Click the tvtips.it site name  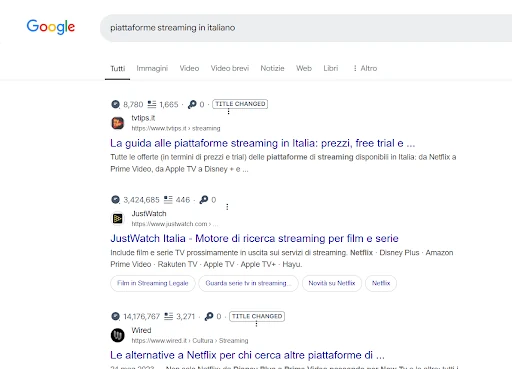[143, 118]
